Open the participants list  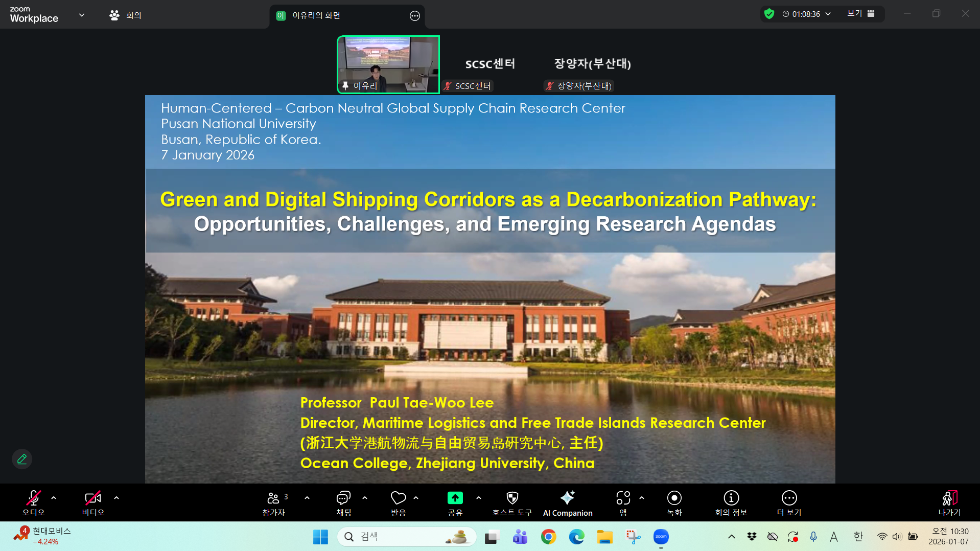273,498
